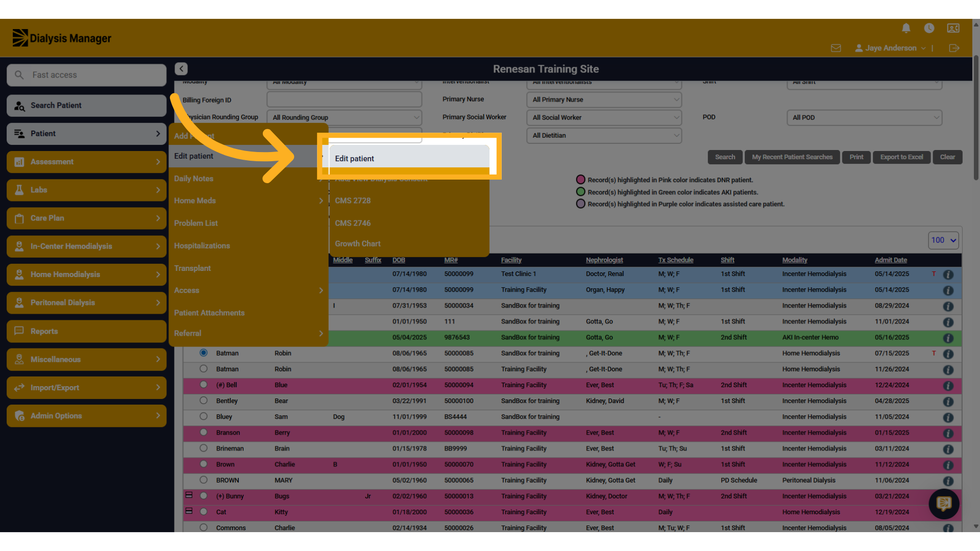Show info icon for Bentley Bear row

(948, 402)
